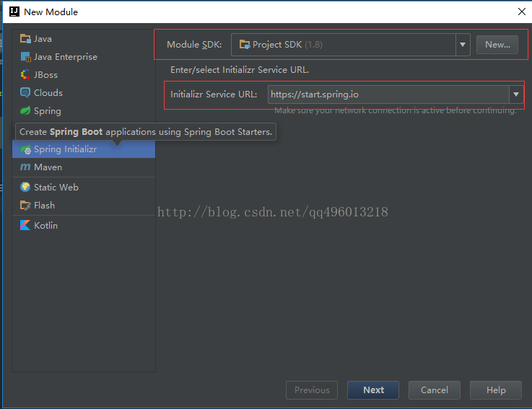Select Kotlin module type
532x409 pixels.
pyautogui.click(x=84, y=225)
